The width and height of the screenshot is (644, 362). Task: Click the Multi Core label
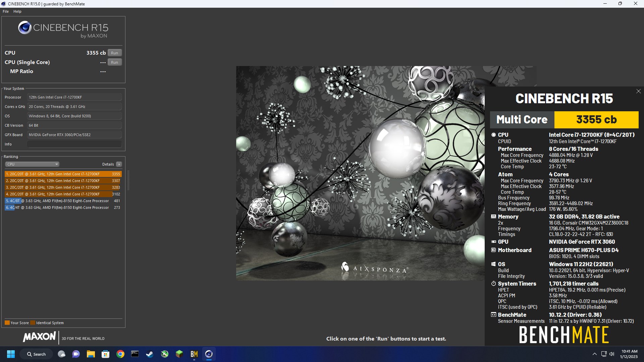(x=522, y=120)
